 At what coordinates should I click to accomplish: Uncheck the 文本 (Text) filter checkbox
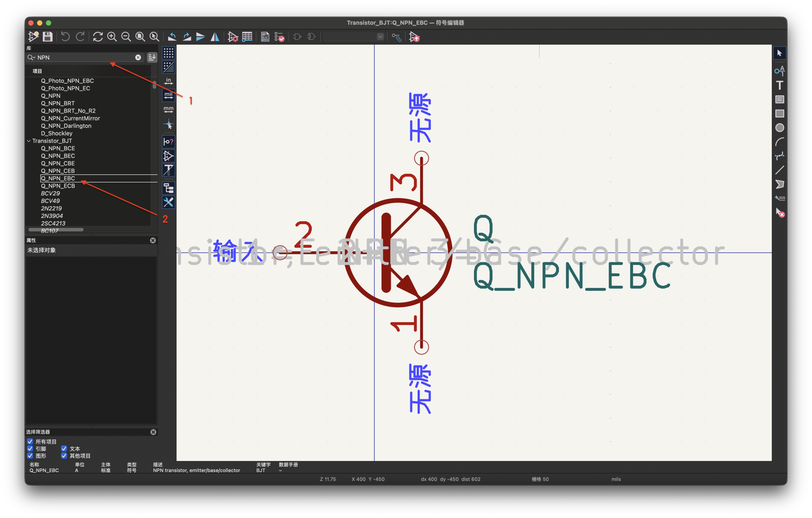pyautogui.click(x=64, y=448)
